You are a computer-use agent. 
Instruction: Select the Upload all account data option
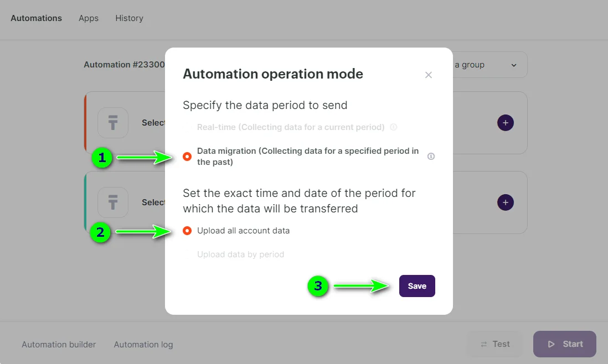187,231
